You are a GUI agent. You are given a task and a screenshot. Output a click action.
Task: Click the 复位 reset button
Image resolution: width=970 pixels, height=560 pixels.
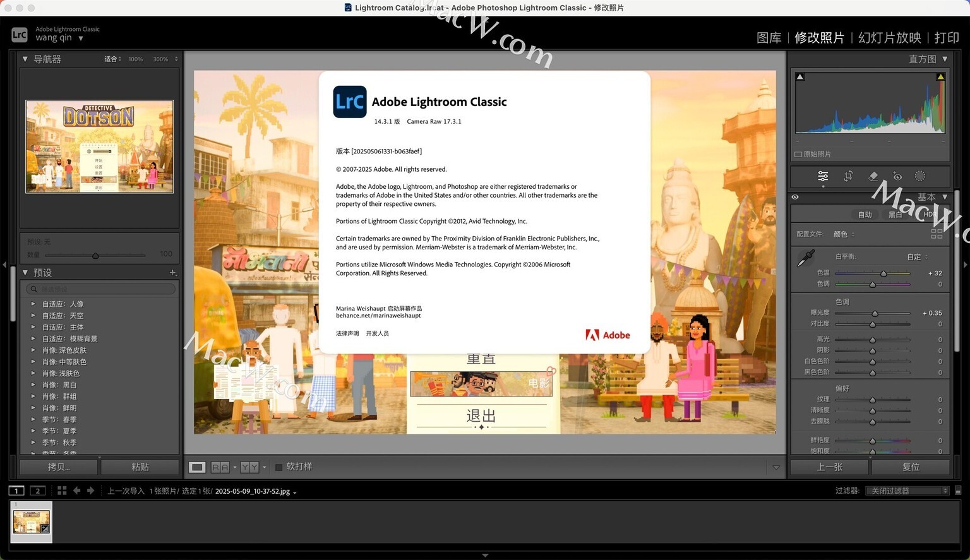911,467
